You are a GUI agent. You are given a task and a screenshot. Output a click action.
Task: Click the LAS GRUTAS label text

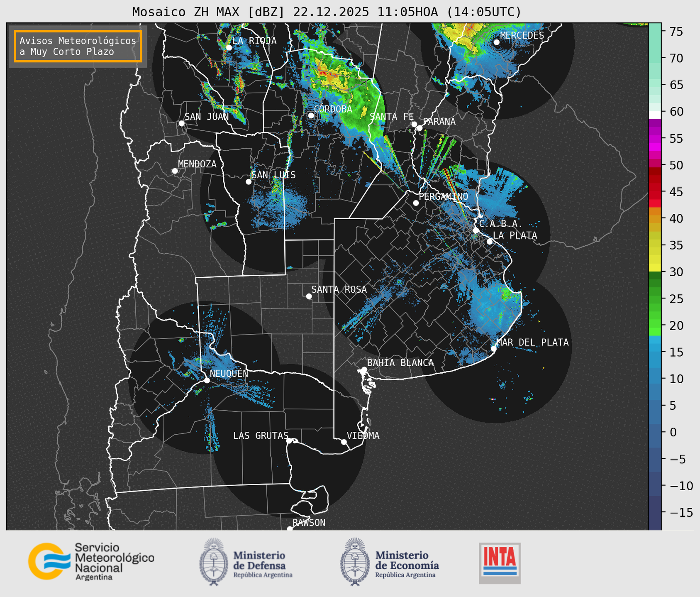[x=261, y=436]
